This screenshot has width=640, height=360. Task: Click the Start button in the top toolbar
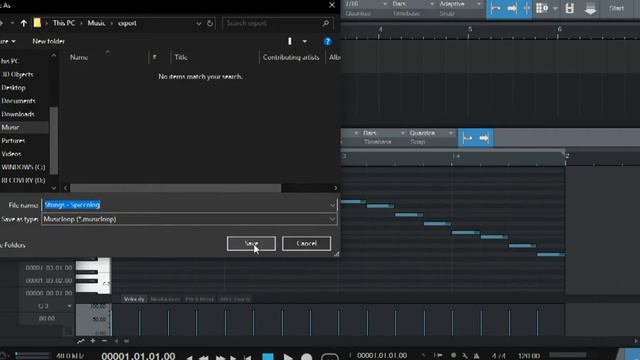click(x=616, y=8)
